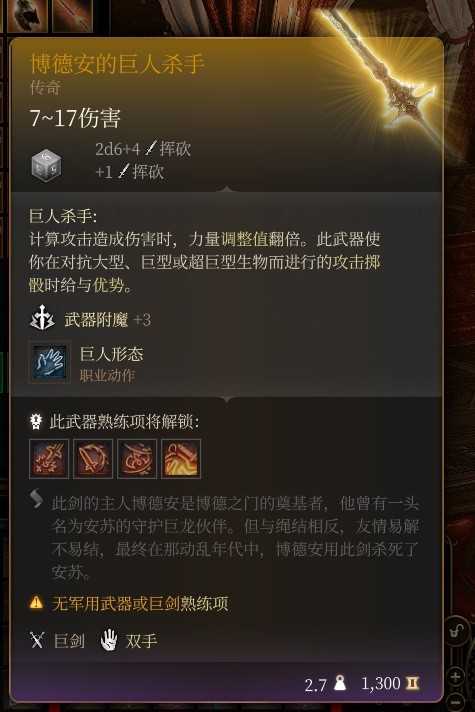Select the third unlocked weapon skill icon

(x=137, y=459)
